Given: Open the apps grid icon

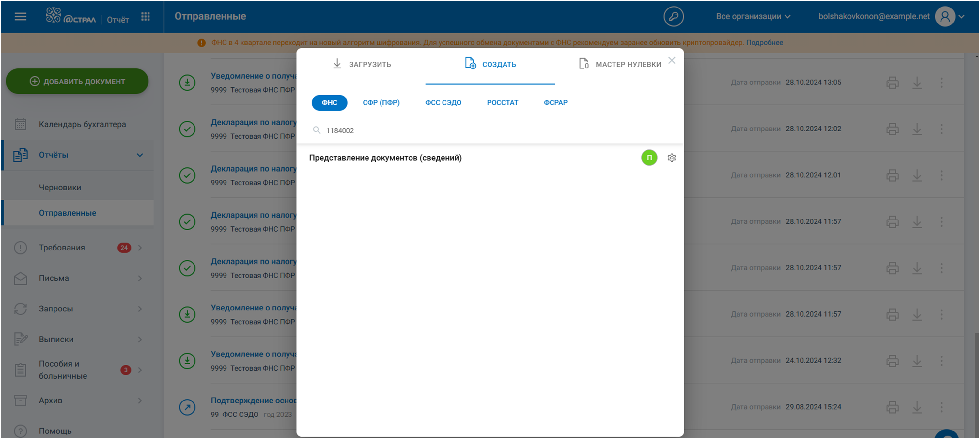Looking at the screenshot, I should 145,16.
